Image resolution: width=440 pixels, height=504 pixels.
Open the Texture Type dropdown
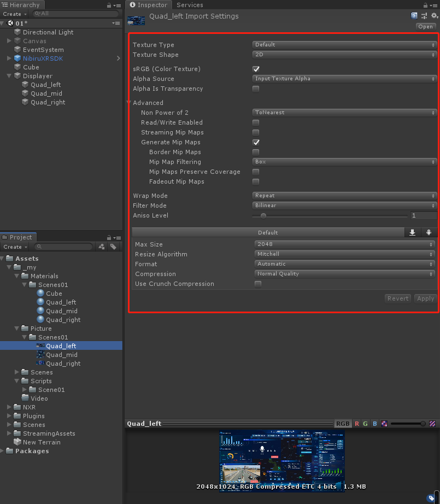[x=344, y=44]
